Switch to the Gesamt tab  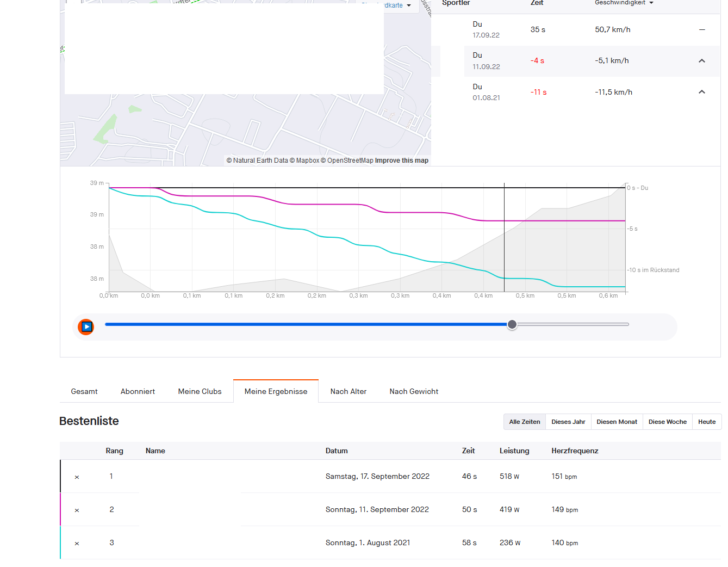click(x=84, y=391)
